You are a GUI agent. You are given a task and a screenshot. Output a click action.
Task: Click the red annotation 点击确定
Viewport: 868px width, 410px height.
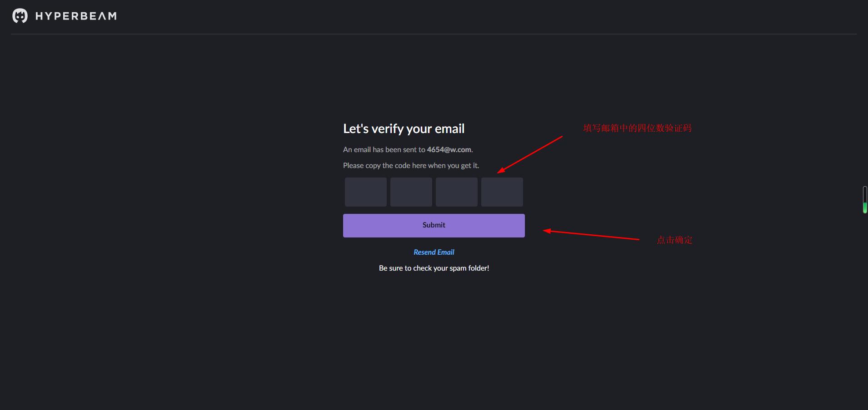tap(674, 240)
